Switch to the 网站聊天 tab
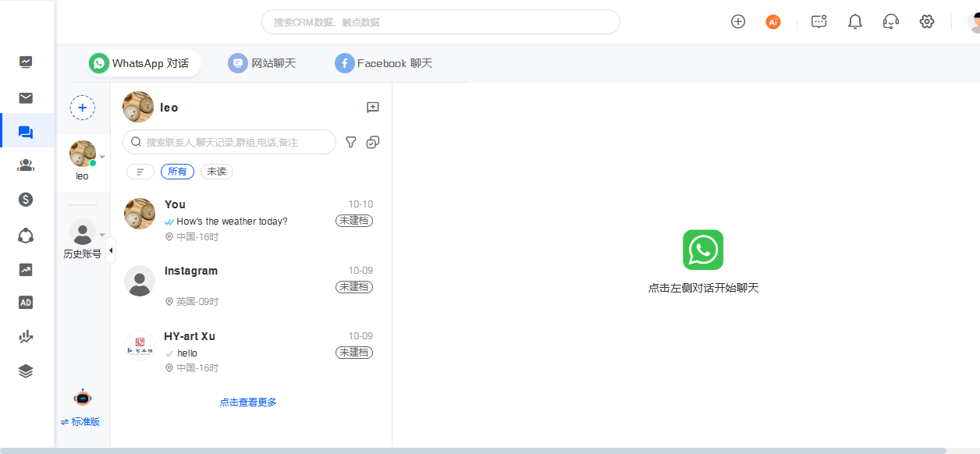This screenshot has height=454, width=980. coord(262,63)
